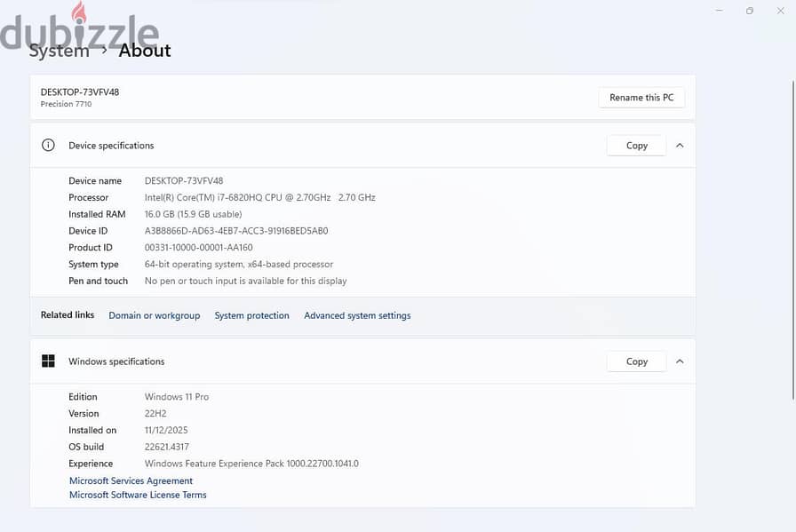Go back to System breadcrumb
796x532 pixels.
(x=59, y=51)
